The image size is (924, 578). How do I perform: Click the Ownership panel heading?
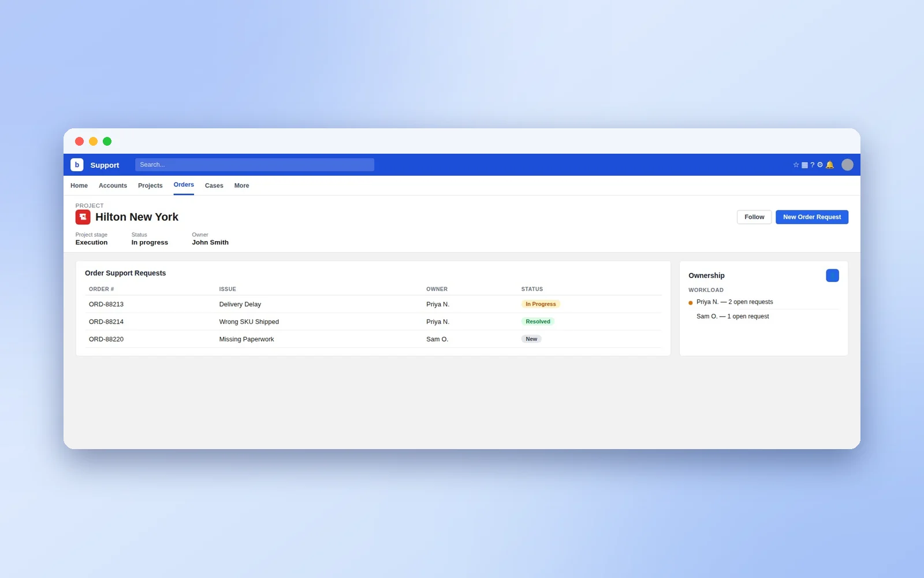(x=706, y=276)
